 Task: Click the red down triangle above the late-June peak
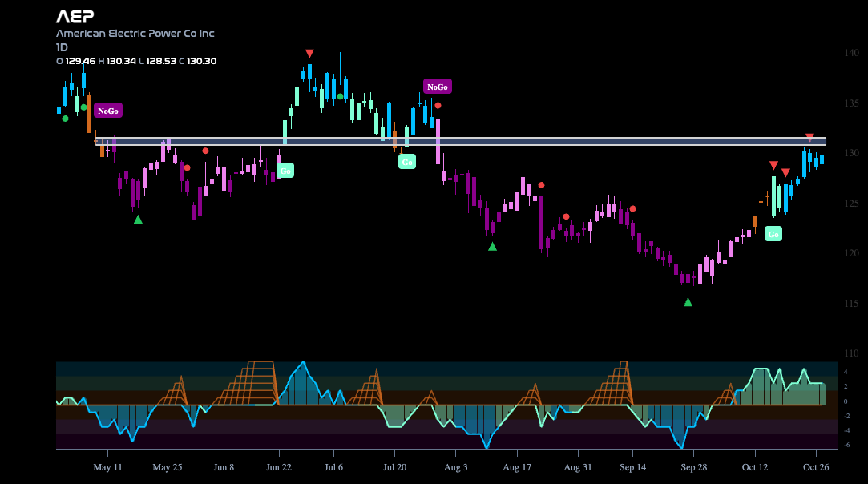(309, 53)
